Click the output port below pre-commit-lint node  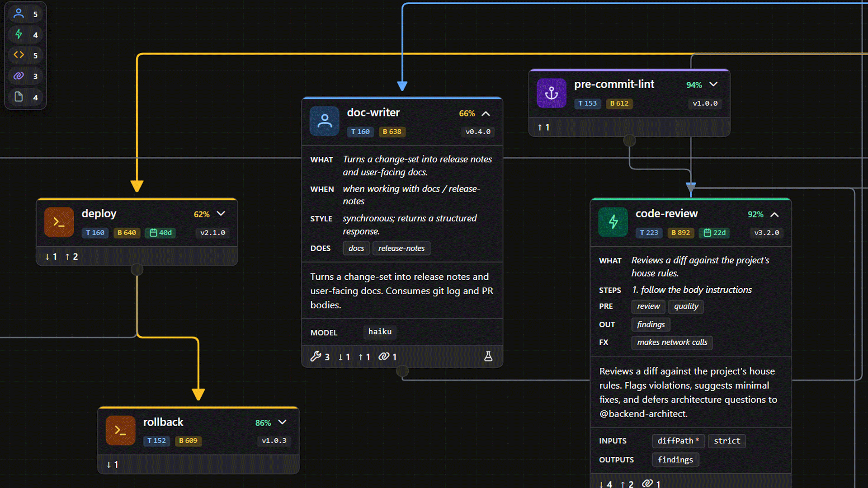629,141
